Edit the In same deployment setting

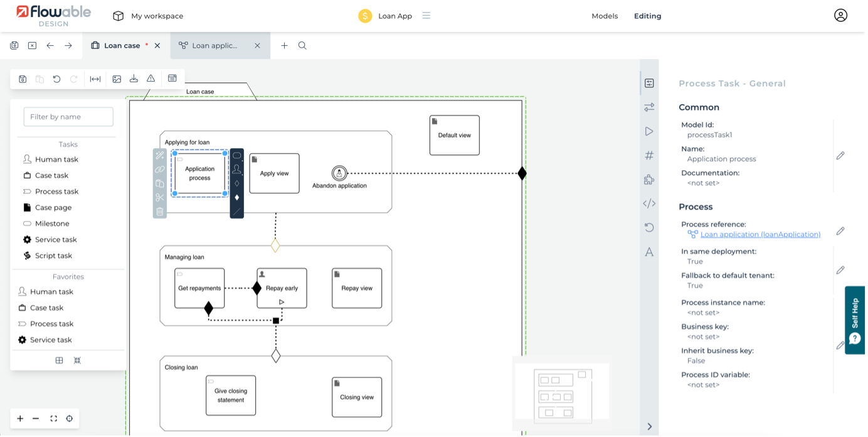point(840,270)
